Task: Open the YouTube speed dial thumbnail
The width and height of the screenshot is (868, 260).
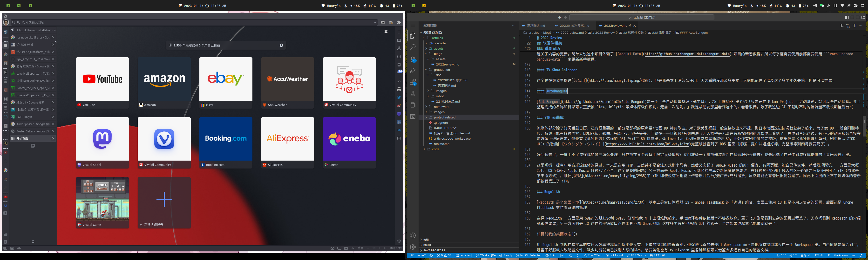Action: point(102,79)
